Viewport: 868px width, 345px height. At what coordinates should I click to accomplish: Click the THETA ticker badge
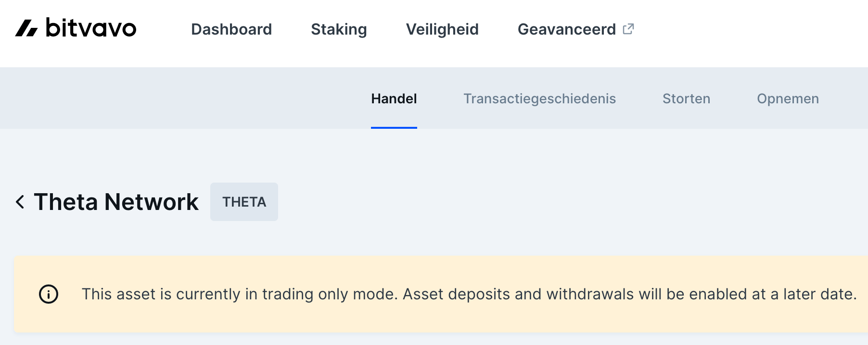pos(244,202)
